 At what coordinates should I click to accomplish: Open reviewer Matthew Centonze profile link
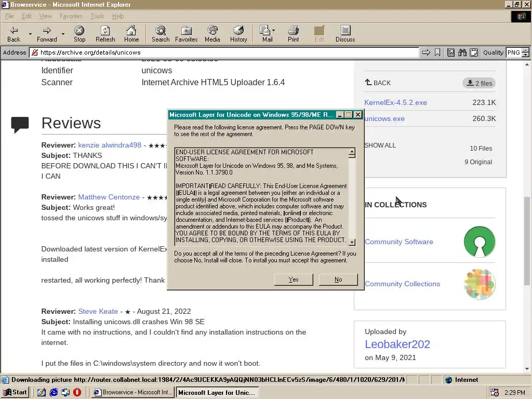click(109, 197)
